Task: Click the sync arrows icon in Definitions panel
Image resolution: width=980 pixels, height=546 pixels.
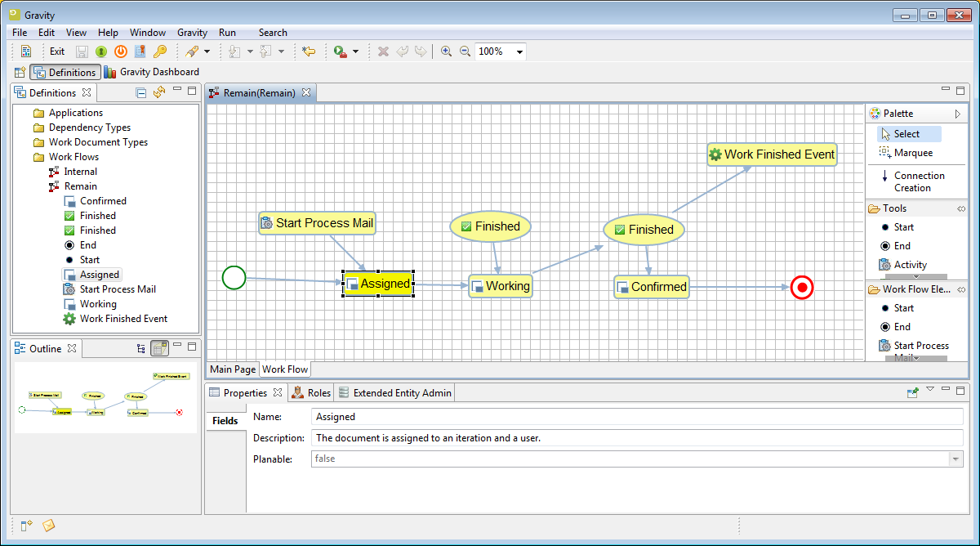Action: click(159, 92)
